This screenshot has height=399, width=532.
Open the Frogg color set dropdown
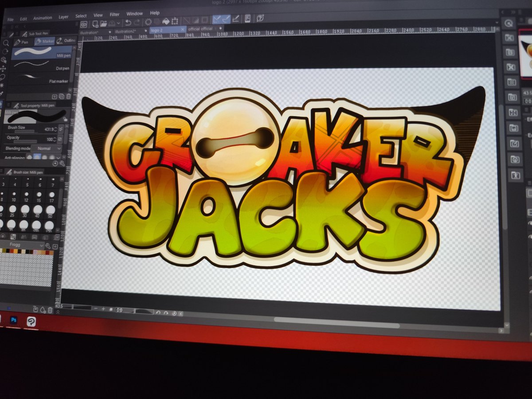(x=22, y=245)
